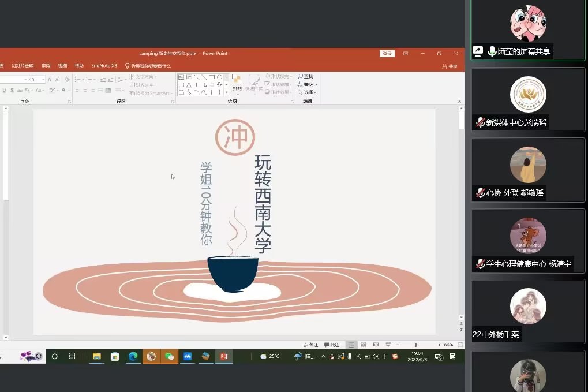Image resolution: width=588 pixels, height=392 pixels.
Task: Adjust the zoom slider in status bar
Action: coord(415,345)
